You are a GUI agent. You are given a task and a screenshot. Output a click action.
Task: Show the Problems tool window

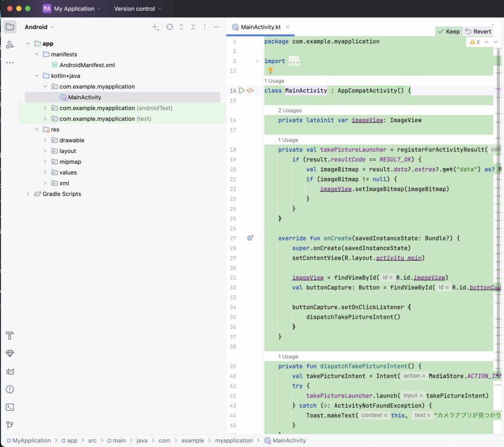pyautogui.click(x=10, y=389)
